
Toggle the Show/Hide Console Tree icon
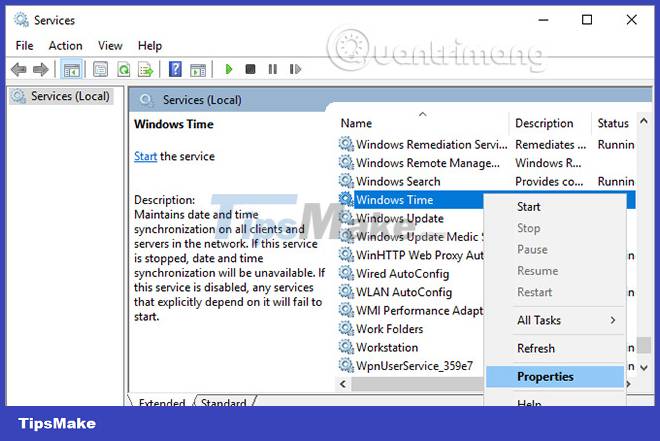(72, 69)
